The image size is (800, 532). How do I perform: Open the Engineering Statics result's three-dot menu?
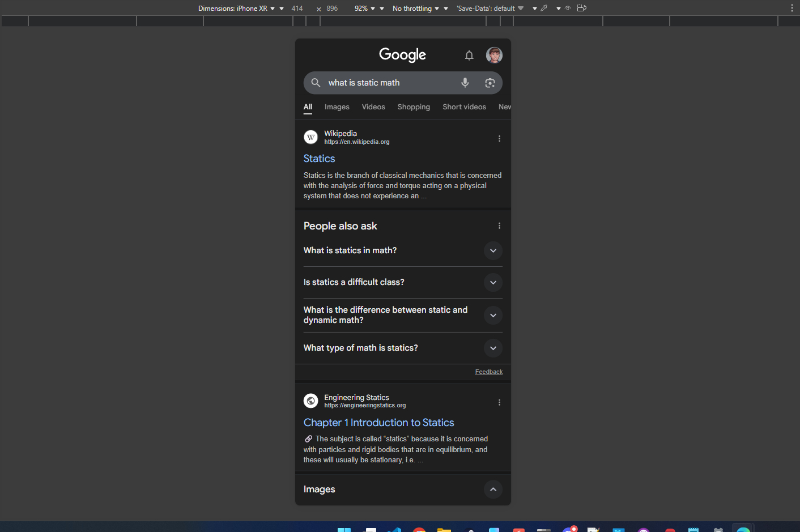click(499, 402)
